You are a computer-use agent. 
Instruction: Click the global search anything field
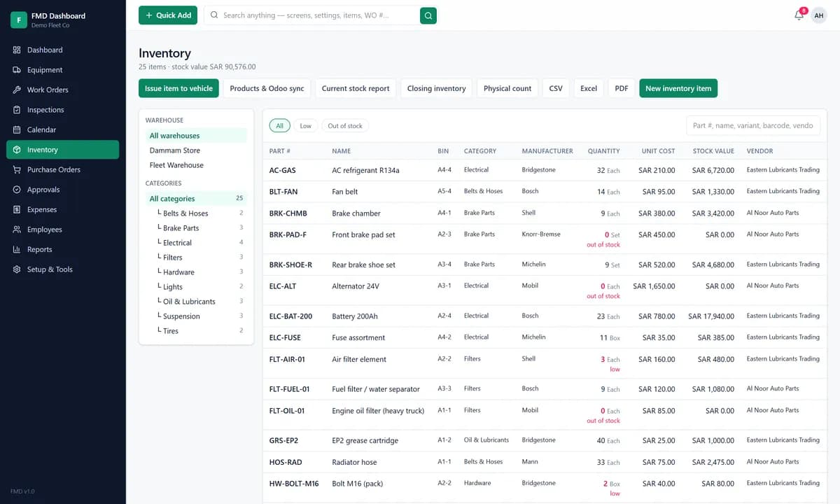point(311,15)
